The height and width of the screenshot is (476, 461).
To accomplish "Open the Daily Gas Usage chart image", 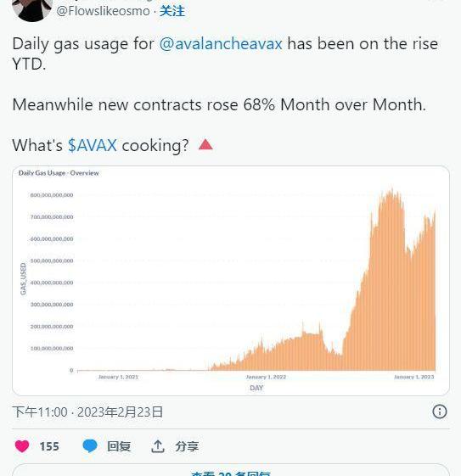I will [x=231, y=281].
